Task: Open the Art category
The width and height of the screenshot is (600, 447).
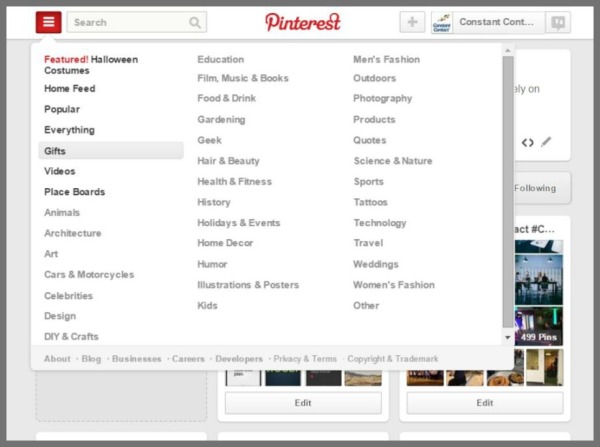Action: [51, 254]
